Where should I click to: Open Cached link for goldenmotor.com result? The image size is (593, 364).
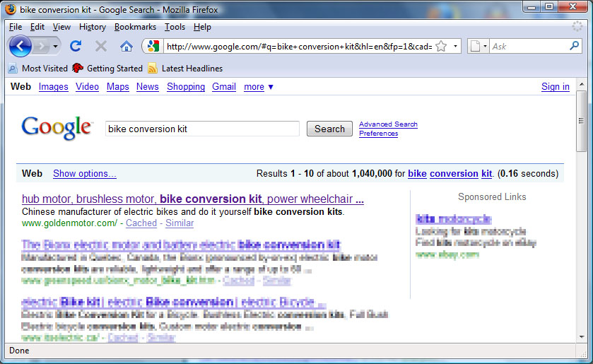click(141, 223)
